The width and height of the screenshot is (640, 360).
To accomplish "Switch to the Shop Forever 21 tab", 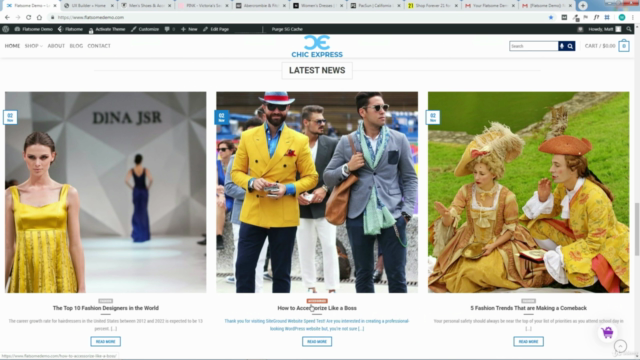I will pyautogui.click(x=432, y=6).
